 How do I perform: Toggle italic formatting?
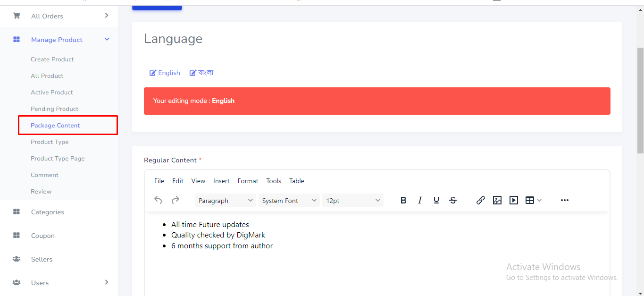point(419,200)
